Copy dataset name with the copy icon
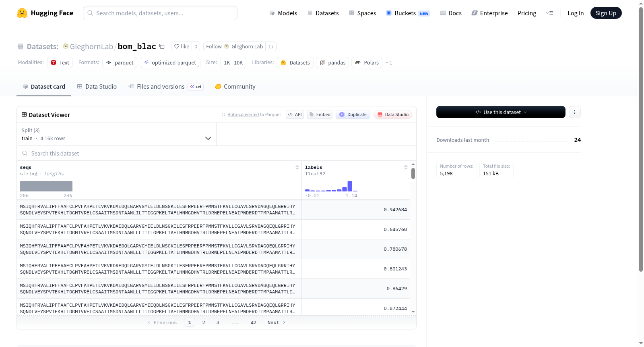644x347 pixels. pos(162,46)
